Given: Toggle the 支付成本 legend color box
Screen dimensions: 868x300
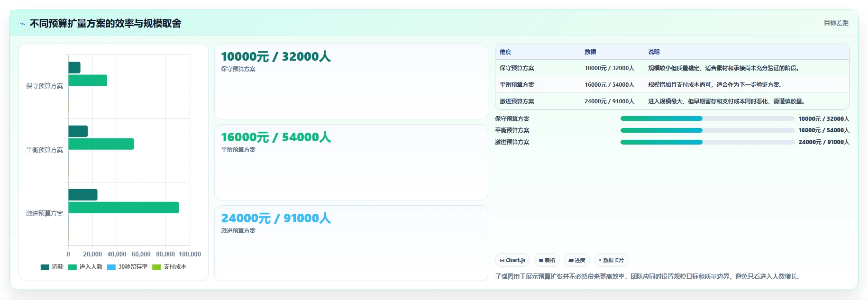Looking at the screenshot, I should [156, 267].
